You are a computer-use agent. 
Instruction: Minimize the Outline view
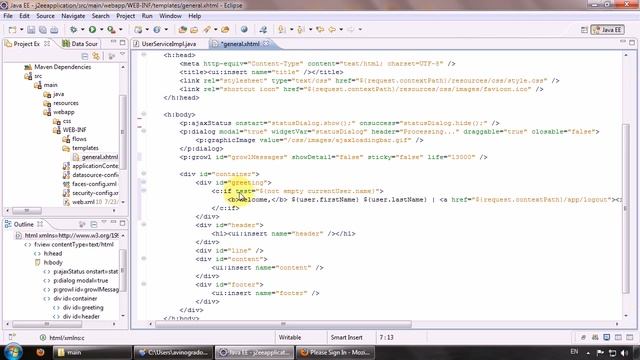[113, 223]
